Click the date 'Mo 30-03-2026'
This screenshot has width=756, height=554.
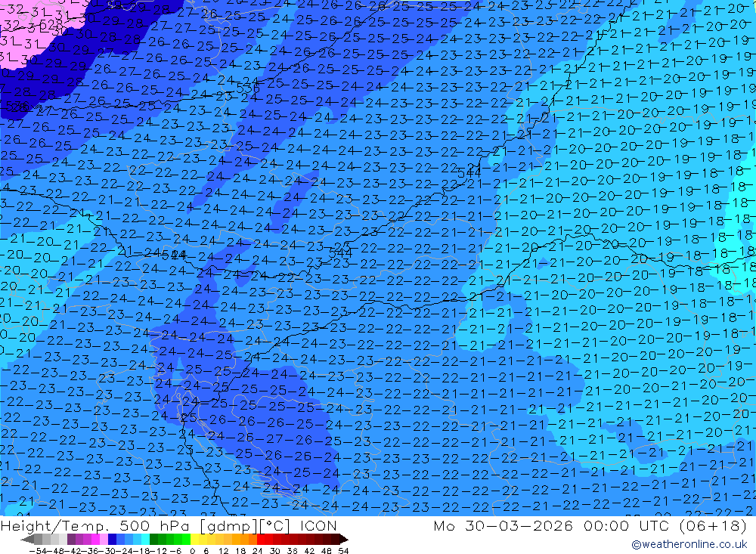(x=503, y=525)
